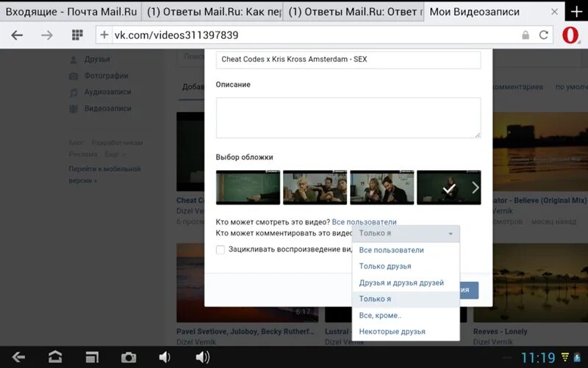Tap the volume up speaker icon

[203, 357]
